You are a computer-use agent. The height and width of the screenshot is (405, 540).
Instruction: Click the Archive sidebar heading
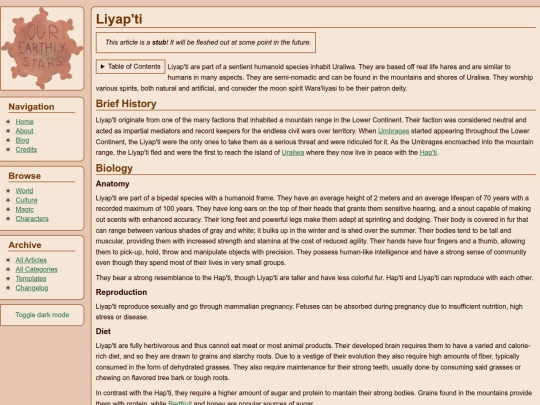click(25, 245)
